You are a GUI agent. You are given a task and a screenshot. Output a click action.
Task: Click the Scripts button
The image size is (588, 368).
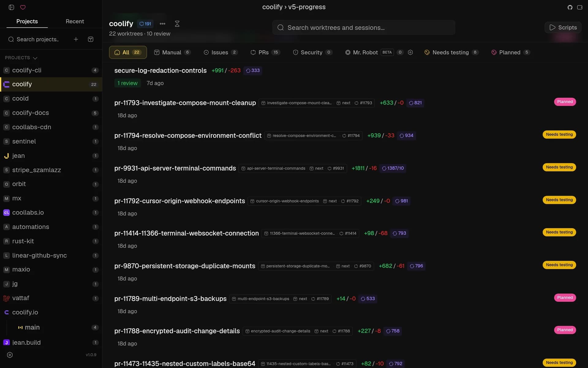click(563, 27)
